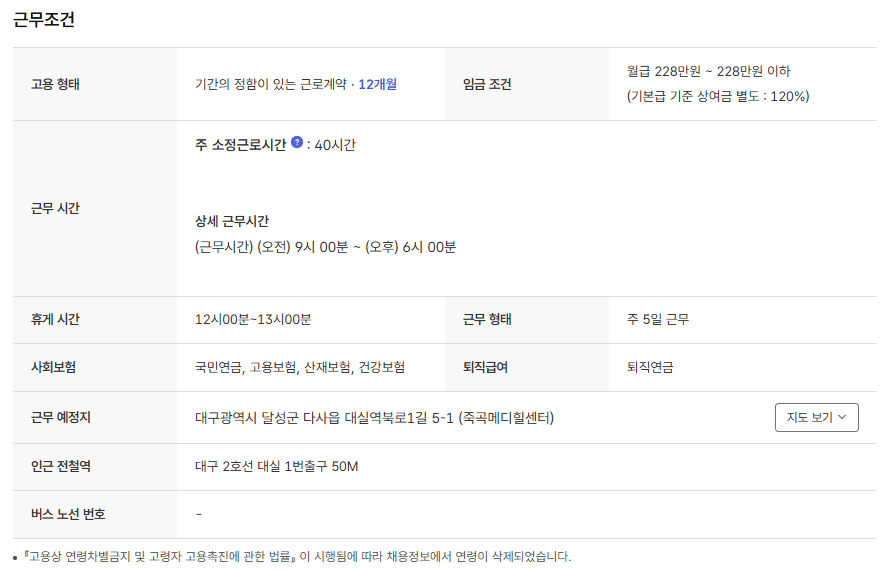Click the 근무 형태 label cell
The height and width of the screenshot is (572, 887).
527,320
